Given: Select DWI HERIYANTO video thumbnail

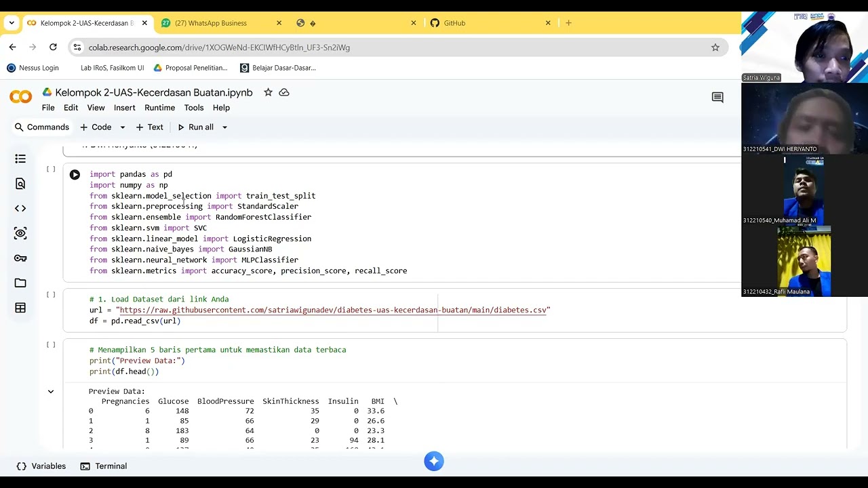Looking at the screenshot, I should coord(804,119).
